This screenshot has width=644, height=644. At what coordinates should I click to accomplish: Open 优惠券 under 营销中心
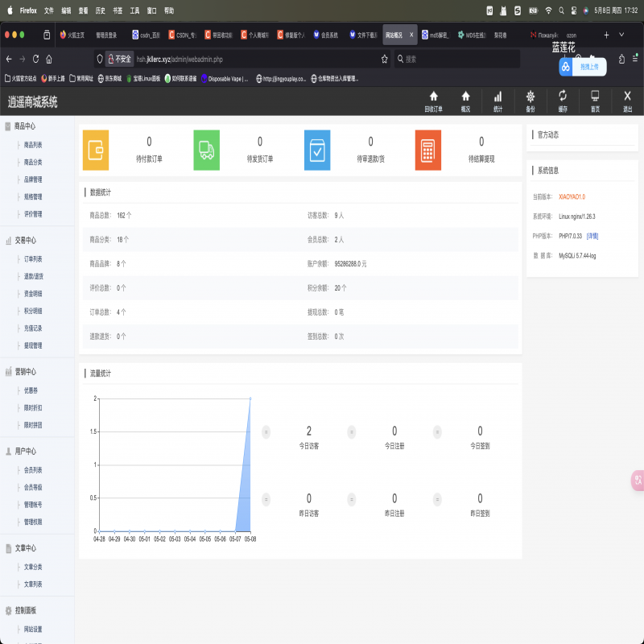point(31,390)
